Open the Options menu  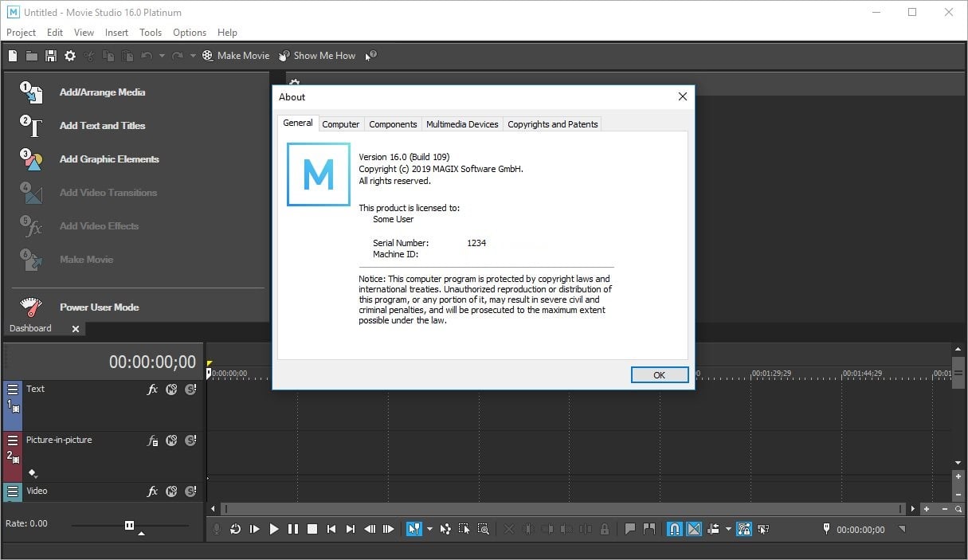(190, 33)
